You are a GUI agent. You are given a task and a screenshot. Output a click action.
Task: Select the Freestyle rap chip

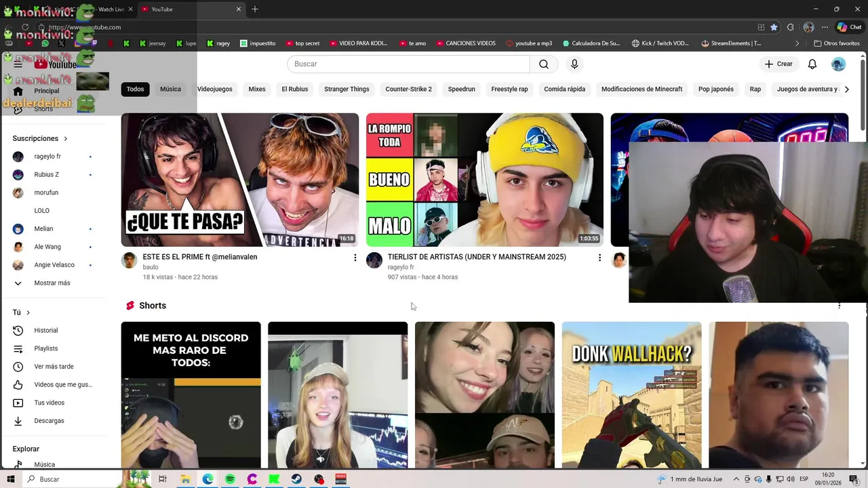[x=509, y=89]
